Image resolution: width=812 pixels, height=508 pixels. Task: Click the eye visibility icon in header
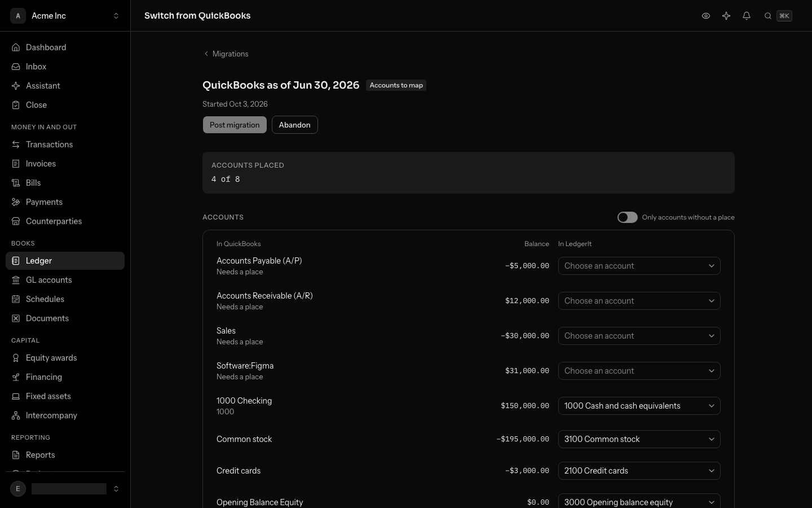[x=706, y=16]
